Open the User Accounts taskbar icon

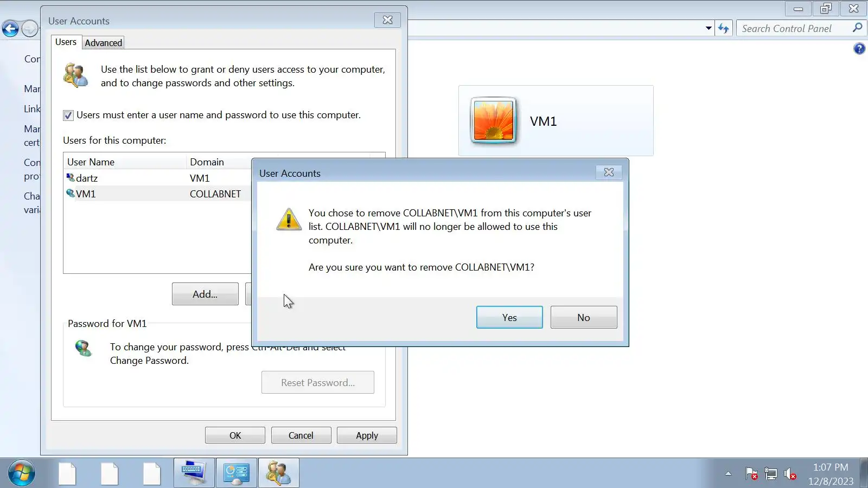tap(278, 473)
